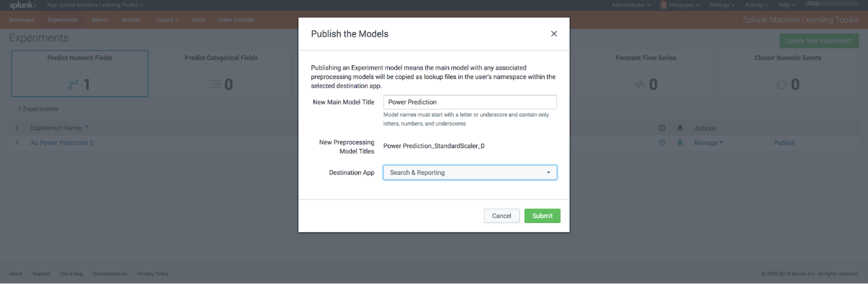Open the Manage actions dropdown
Image resolution: width=868 pixels, height=284 pixels.
tap(708, 143)
